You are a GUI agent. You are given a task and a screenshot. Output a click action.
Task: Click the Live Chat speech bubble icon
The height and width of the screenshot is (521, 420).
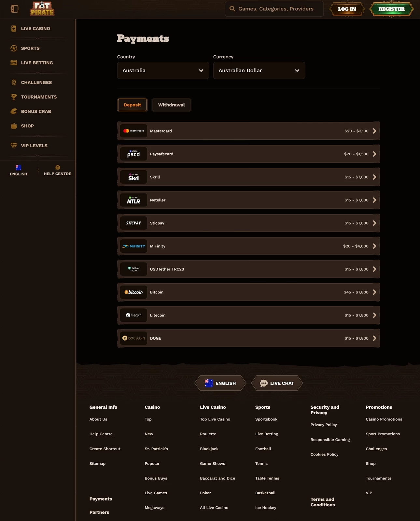point(264,383)
